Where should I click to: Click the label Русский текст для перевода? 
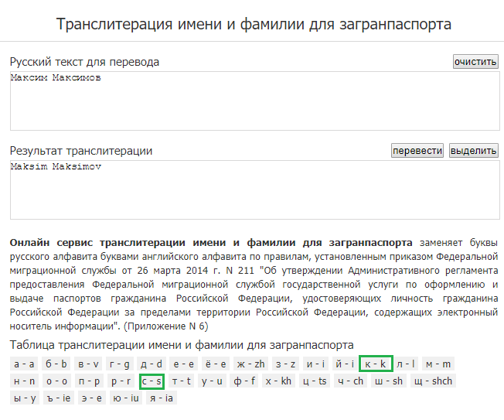click(84, 62)
